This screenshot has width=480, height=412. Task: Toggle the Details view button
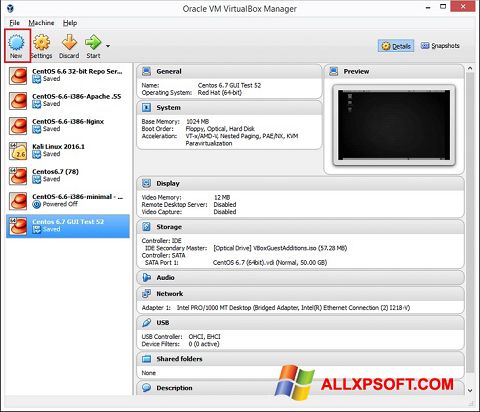pos(396,46)
